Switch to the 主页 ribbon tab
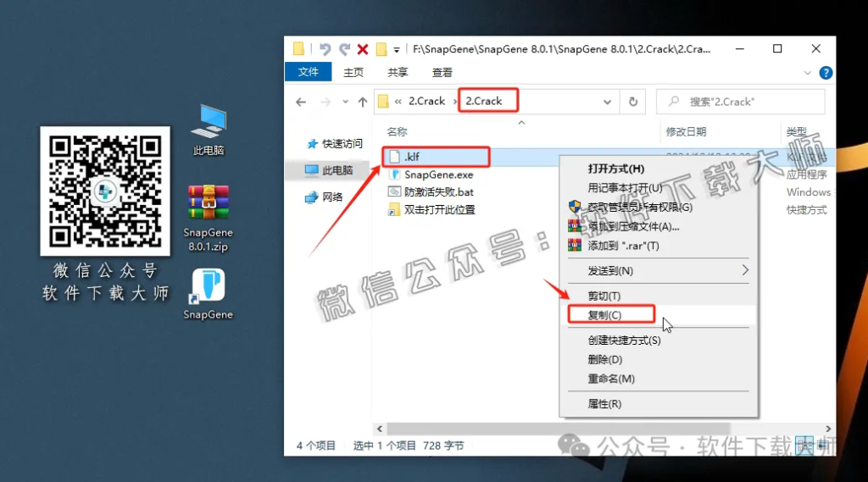 pyautogui.click(x=353, y=73)
